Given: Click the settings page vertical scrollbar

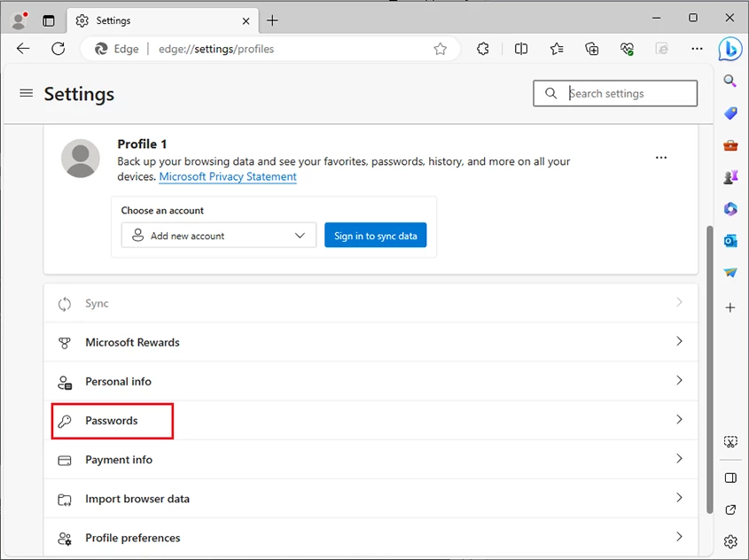Looking at the screenshot, I should coord(710,369).
